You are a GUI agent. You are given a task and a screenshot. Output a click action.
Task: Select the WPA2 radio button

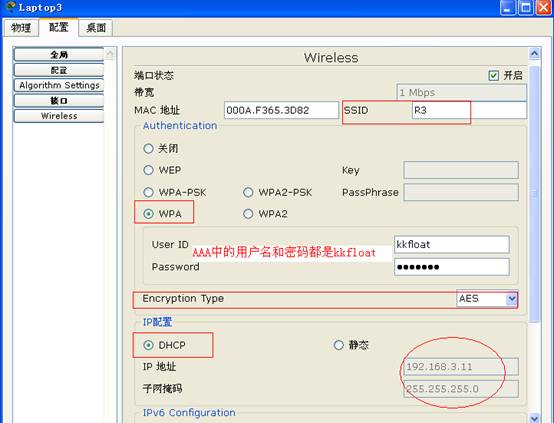click(248, 214)
